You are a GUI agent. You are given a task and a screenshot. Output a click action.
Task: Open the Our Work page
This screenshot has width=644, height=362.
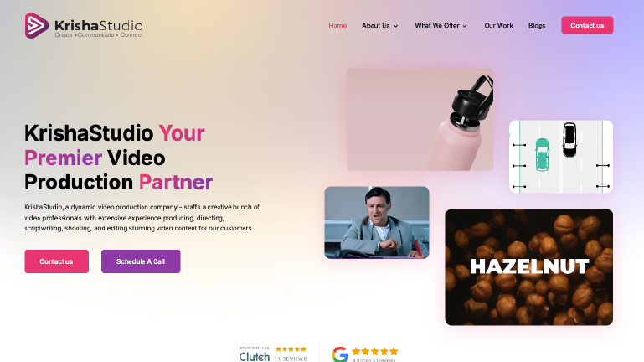[498, 25]
